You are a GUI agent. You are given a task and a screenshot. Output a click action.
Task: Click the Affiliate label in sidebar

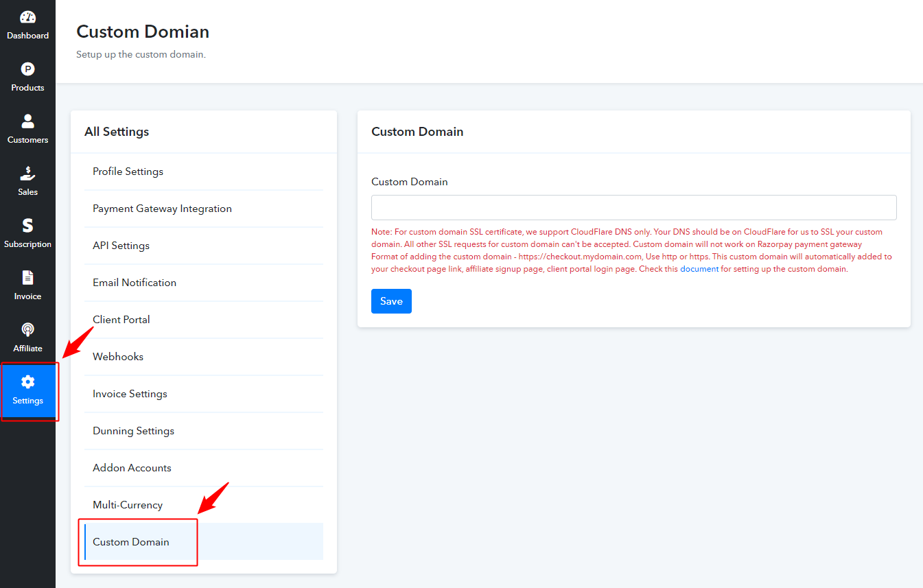coord(27,349)
